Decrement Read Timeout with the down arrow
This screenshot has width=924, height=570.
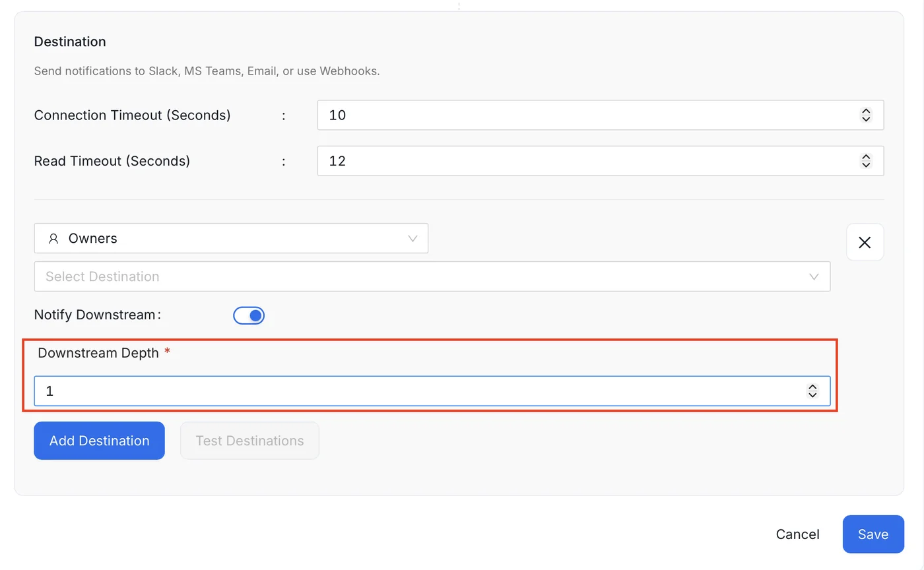coord(866,165)
